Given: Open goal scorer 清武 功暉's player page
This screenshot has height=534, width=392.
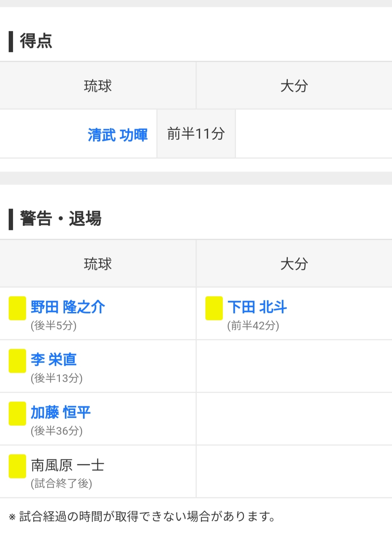Looking at the screenshot, I should [118, 135].
